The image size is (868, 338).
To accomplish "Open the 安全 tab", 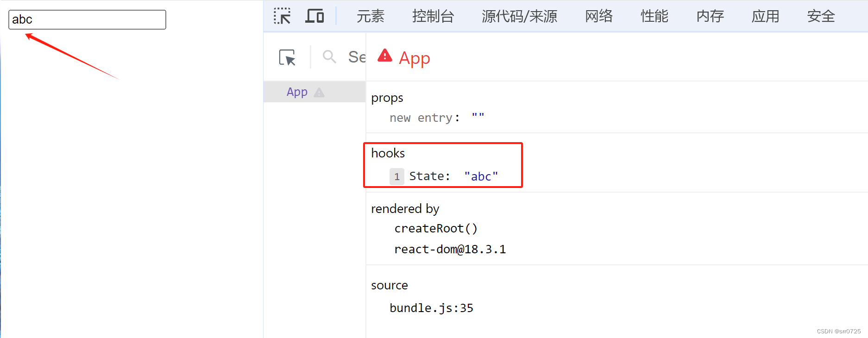I will click(821, 16).
